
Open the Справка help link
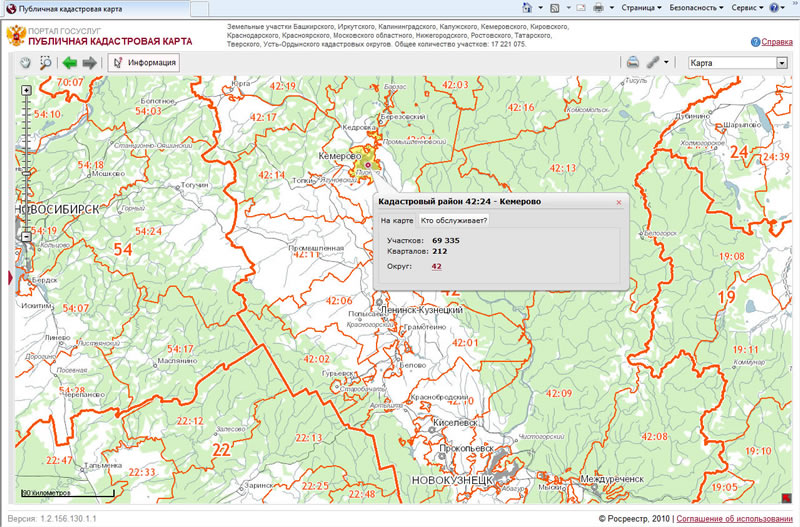click(777, 42)
